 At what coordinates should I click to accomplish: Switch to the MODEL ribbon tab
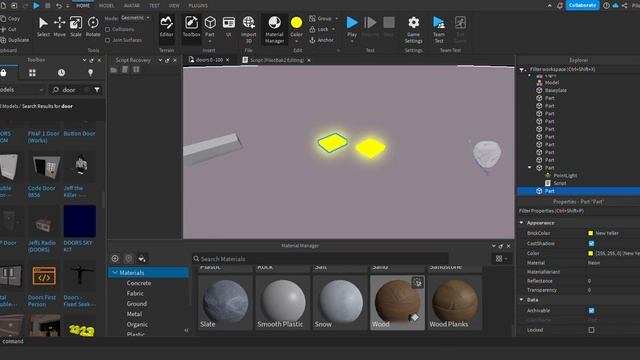tap(107, 5)
